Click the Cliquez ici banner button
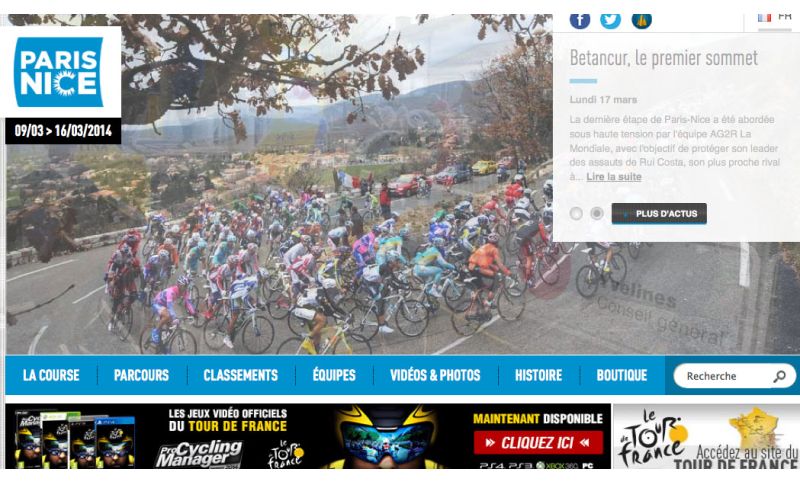 click(538, 442)
